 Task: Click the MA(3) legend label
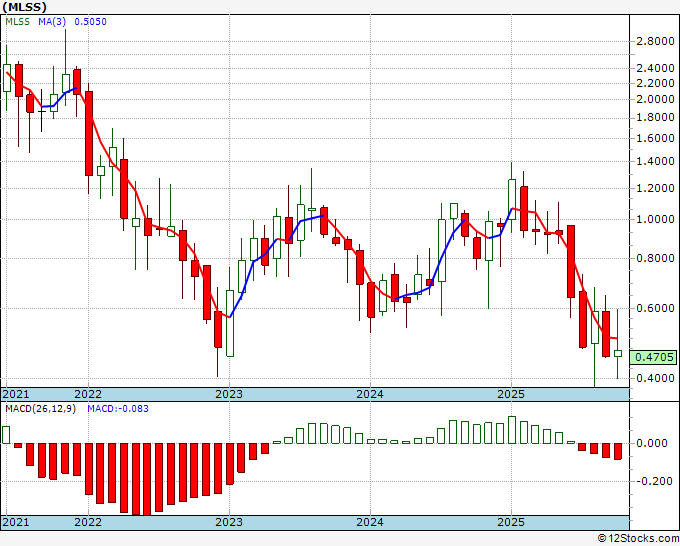[52, 22]
